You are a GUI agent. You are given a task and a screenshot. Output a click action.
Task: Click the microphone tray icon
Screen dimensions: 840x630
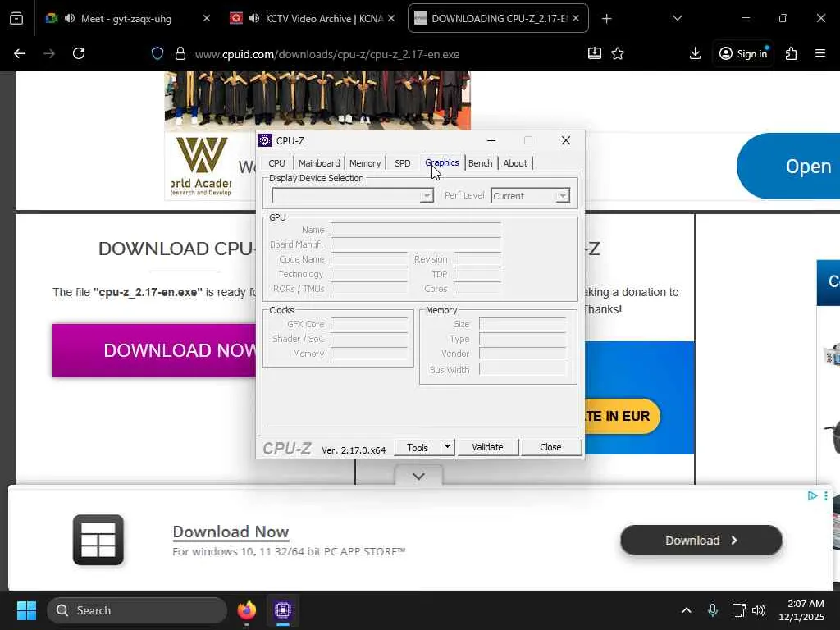(713, 610)
